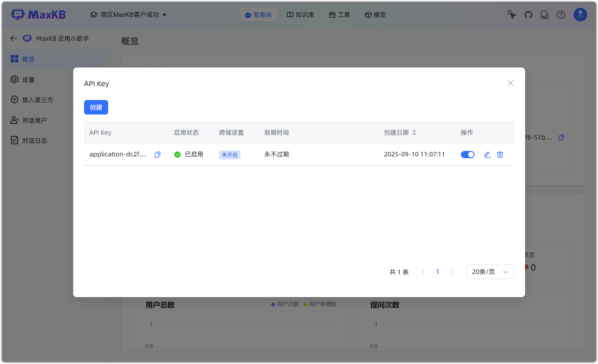This screenshot has height=364, width=598.
Task: Expand the 20条/页 page size dropdown
Action: 490,272
